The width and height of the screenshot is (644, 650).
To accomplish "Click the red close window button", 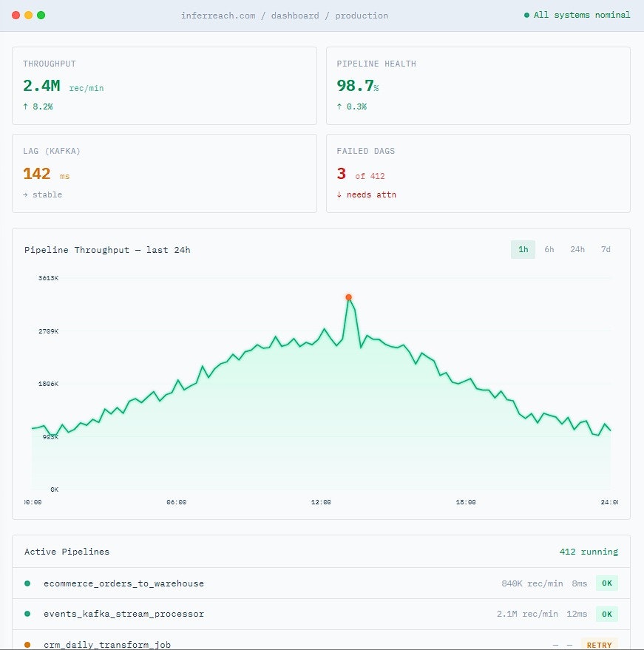I will click(x=16, y=16).
